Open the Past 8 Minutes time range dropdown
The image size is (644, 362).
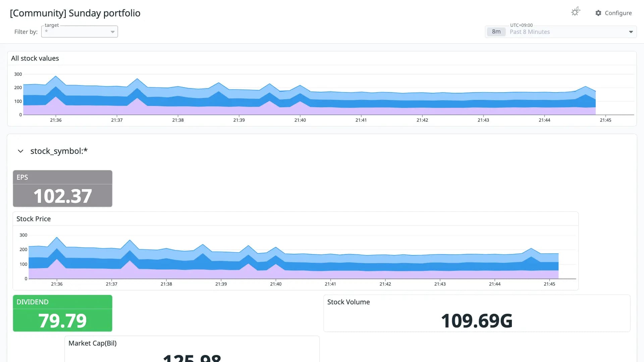point(561,32)
